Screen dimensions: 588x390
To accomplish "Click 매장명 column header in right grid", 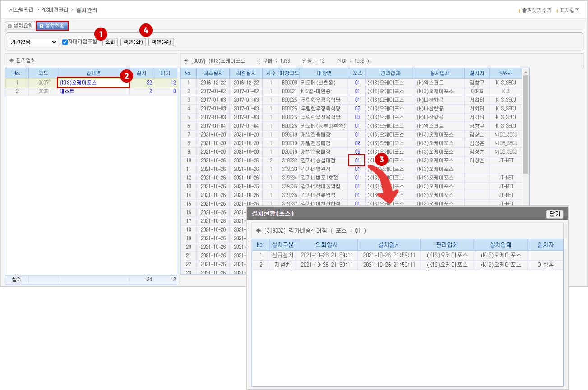I will pyautogui.click(x=324, y=73).
